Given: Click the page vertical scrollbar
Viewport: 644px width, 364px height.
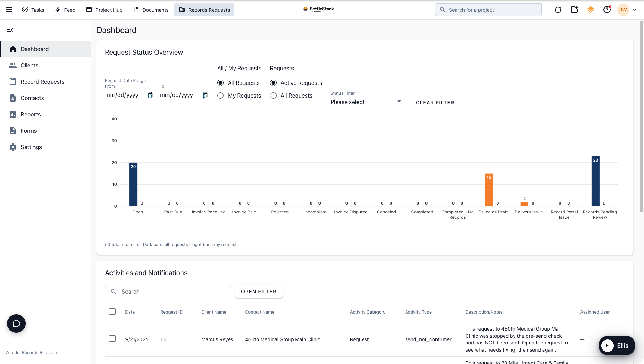Looking at the screenshot, I should [x=642, y=116].
